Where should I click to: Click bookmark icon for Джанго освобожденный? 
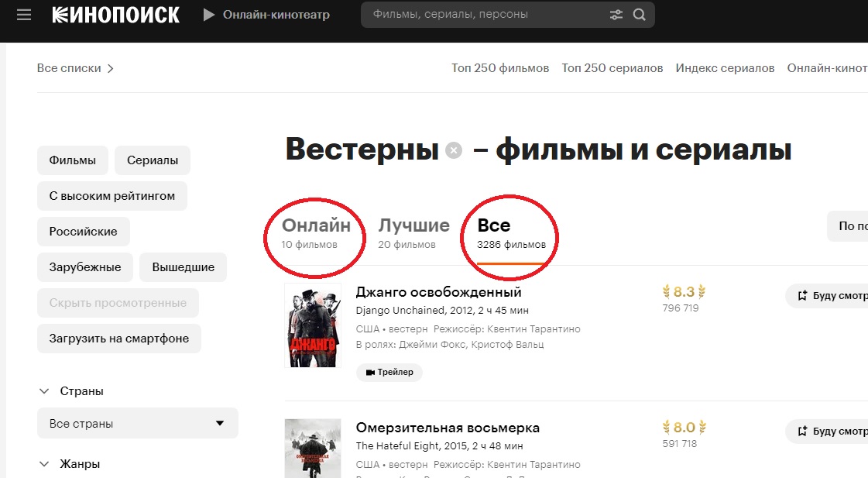[802, 296]
